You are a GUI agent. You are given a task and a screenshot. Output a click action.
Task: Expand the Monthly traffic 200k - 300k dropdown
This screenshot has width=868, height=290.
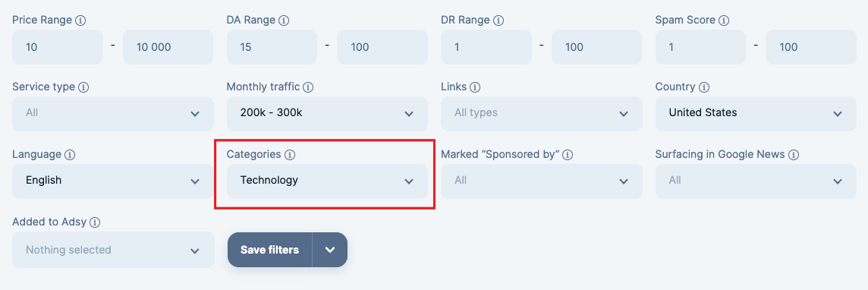click(327, 113)
